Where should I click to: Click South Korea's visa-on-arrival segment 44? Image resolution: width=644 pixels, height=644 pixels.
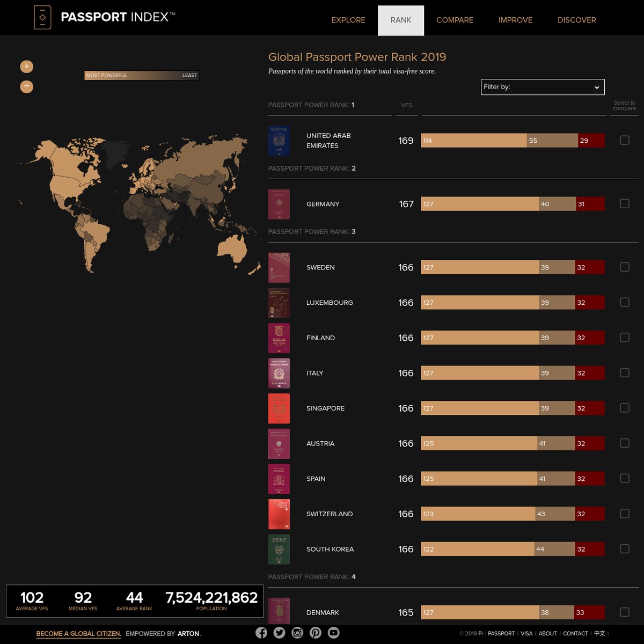(554, 549)
